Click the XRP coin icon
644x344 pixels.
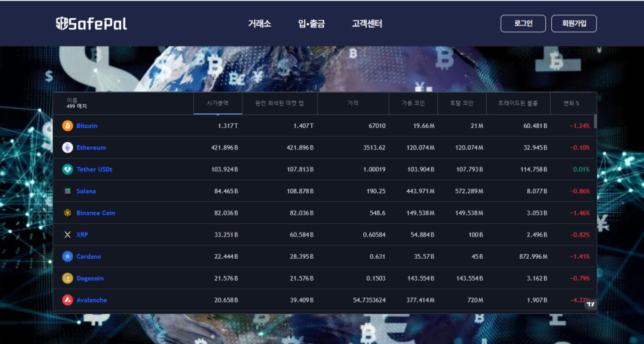[x=67, y=235]
